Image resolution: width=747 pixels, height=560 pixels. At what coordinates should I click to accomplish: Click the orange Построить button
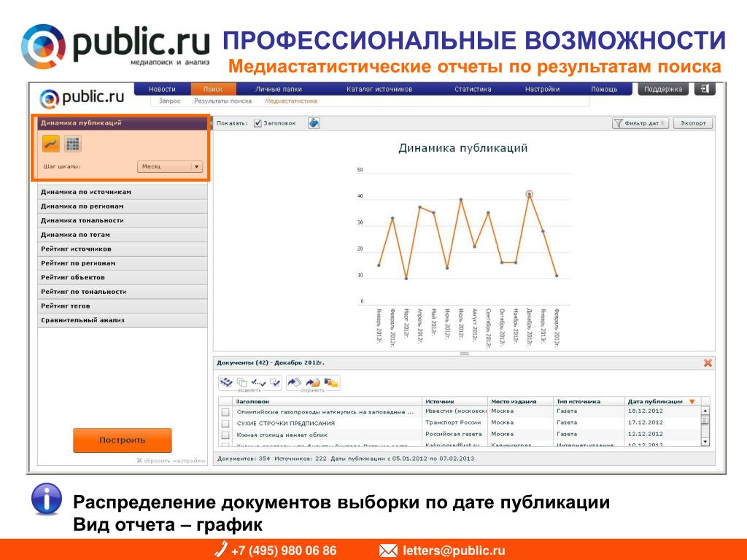(x=123, y=440)
